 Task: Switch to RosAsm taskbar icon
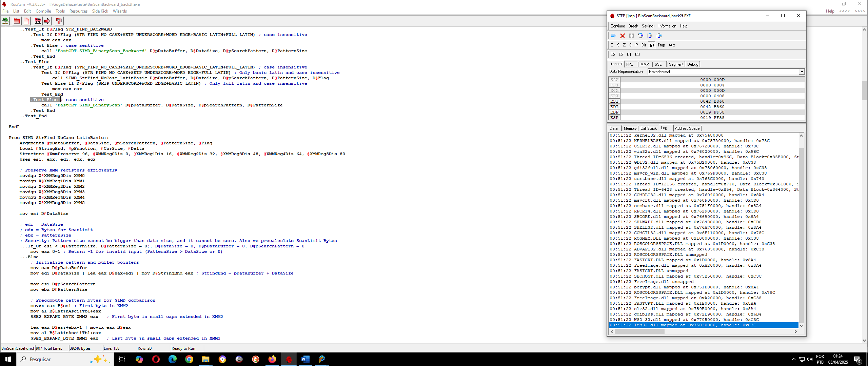pos(289,359)
